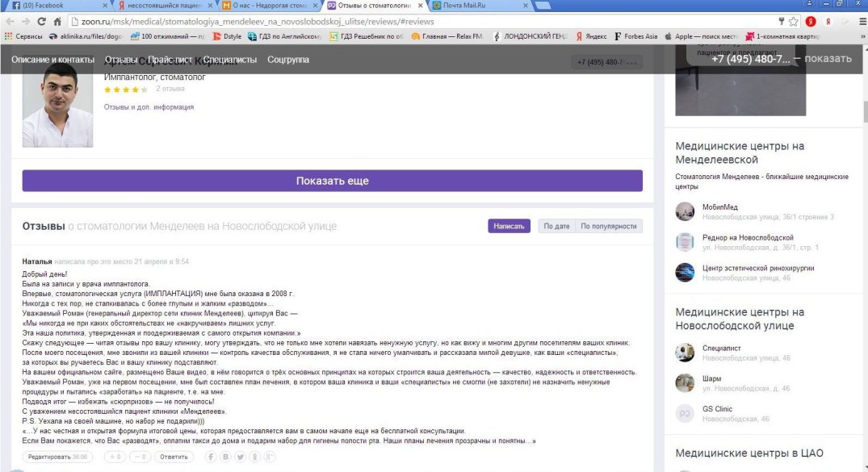Open the Apple — поиск bookmark

[x=701, y=36]
